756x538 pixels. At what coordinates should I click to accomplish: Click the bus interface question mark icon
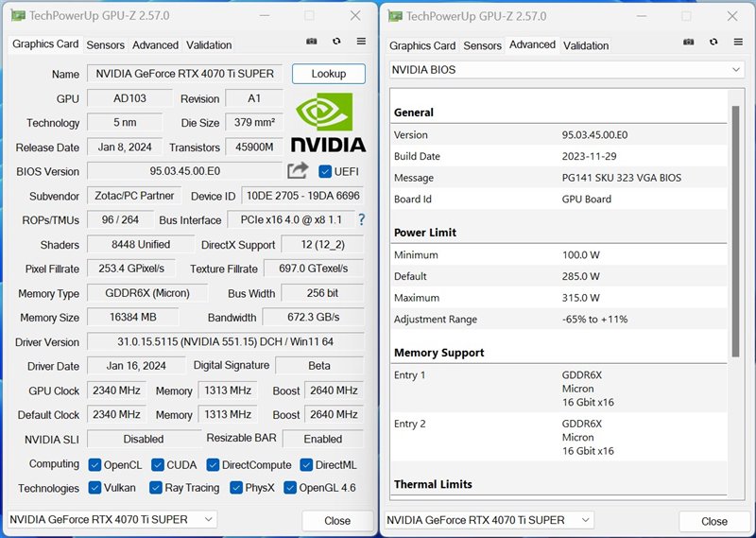362,220
